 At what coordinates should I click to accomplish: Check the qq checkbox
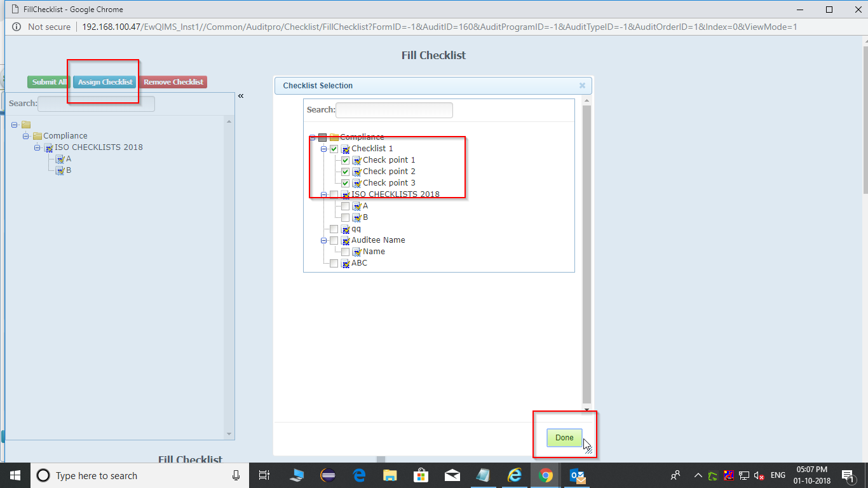click(334, 229)
